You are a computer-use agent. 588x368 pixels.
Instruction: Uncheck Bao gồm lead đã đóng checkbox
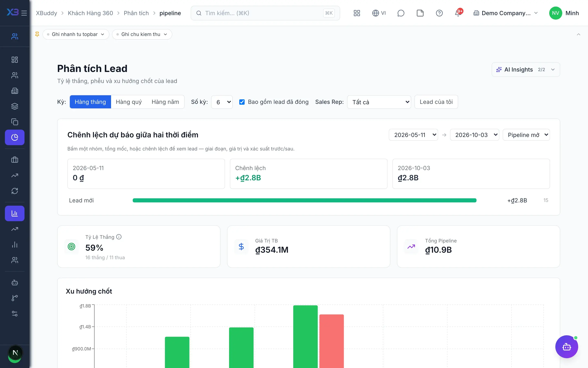(242, 102)
